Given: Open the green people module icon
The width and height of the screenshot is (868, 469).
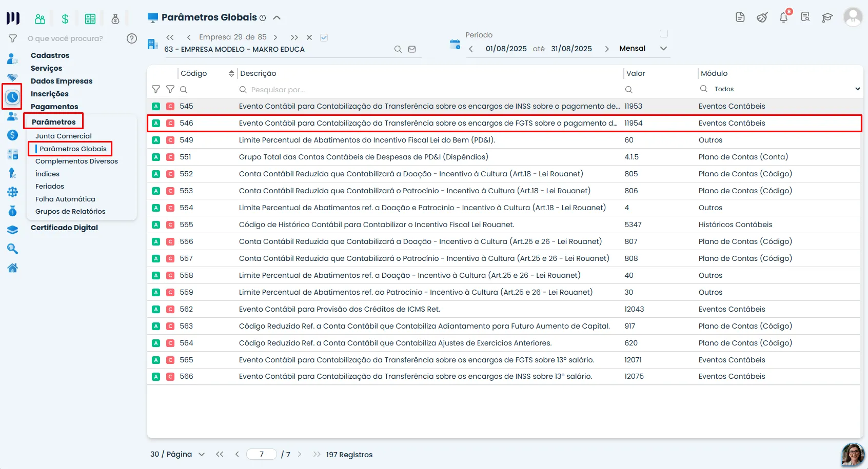Looking at the screenshot, I should point(40,19).
